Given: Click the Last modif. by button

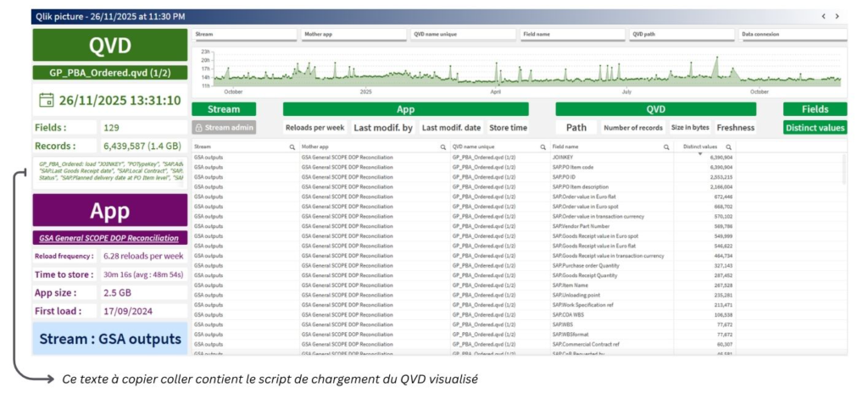Looking at the screenshot, I should 382,128.
